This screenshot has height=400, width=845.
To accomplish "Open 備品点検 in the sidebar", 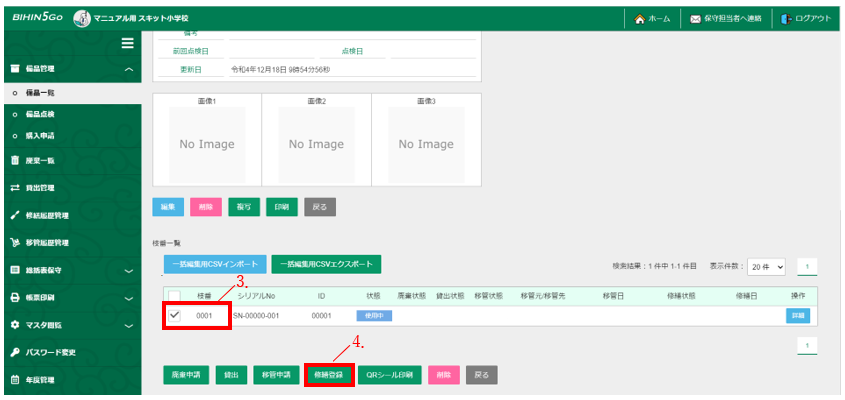I will (40, 115).
